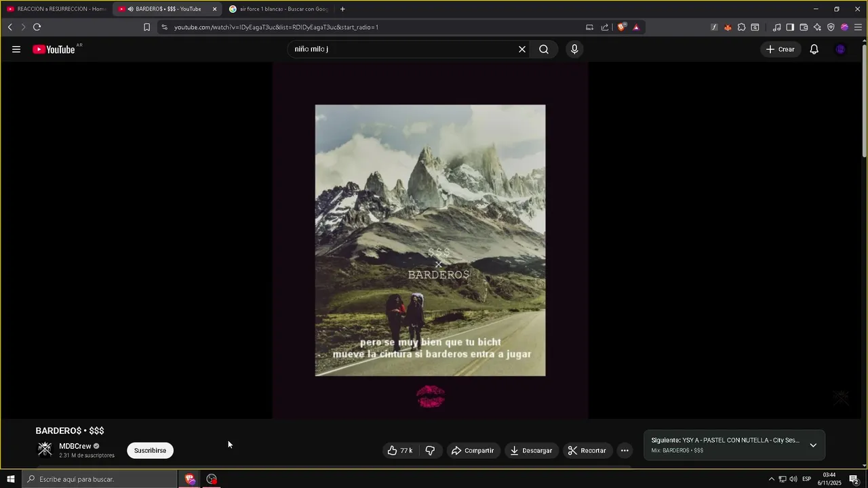This screenshot has width=868, height=488.
Task: Open the extensions puzzle icon
Action: tap(741, 27)
